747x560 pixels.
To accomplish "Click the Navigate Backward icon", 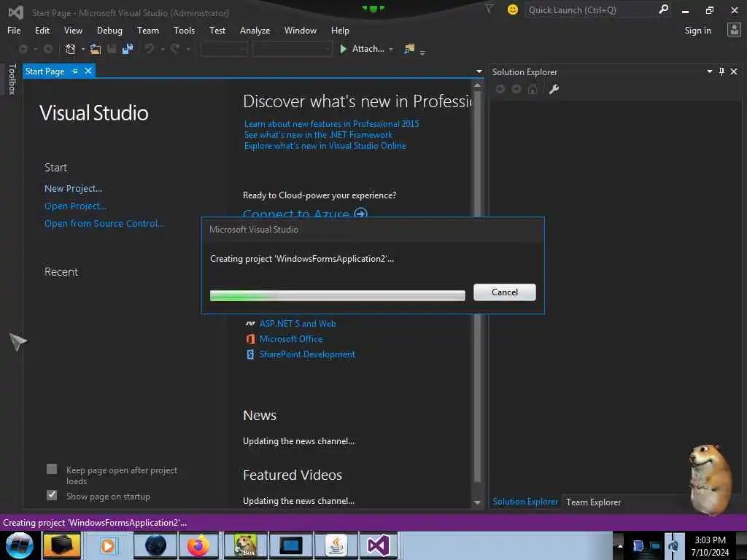I will pyautogui.click(x=23, y=49).
